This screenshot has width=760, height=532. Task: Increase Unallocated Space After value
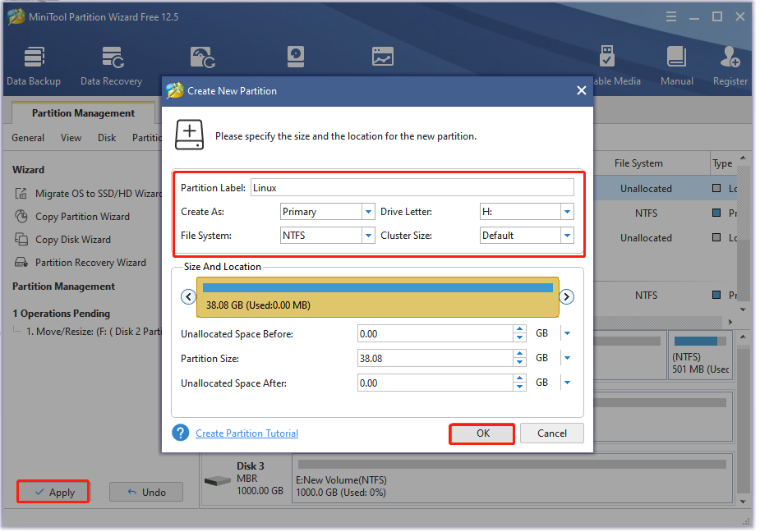(520, 379)
